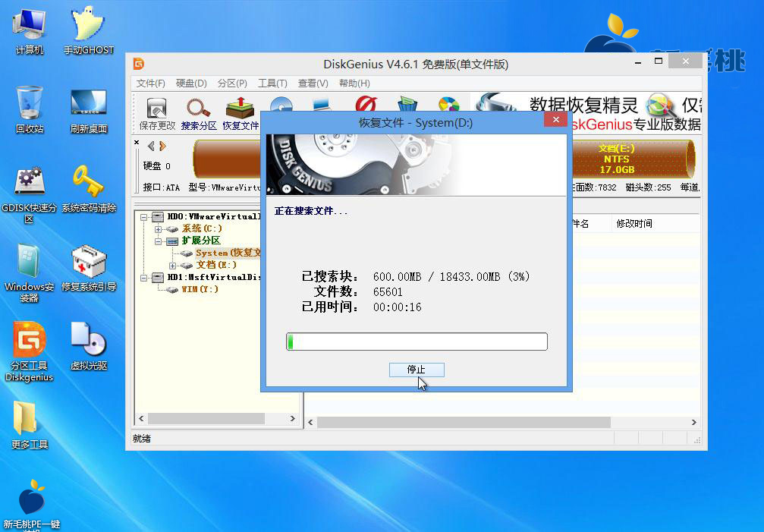Click right arrow of tree panel scrollbar
This screenshot has height=532, width=764.
click(x=292, y=418)
